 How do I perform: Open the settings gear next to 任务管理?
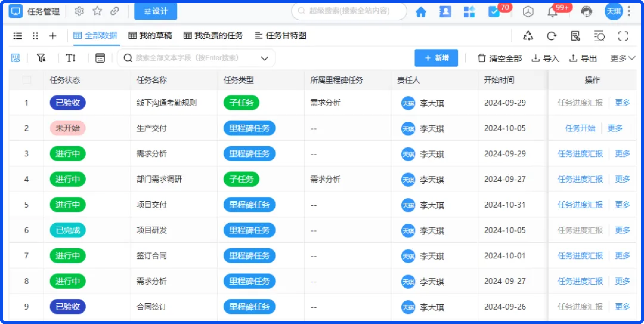pos(79,11)
